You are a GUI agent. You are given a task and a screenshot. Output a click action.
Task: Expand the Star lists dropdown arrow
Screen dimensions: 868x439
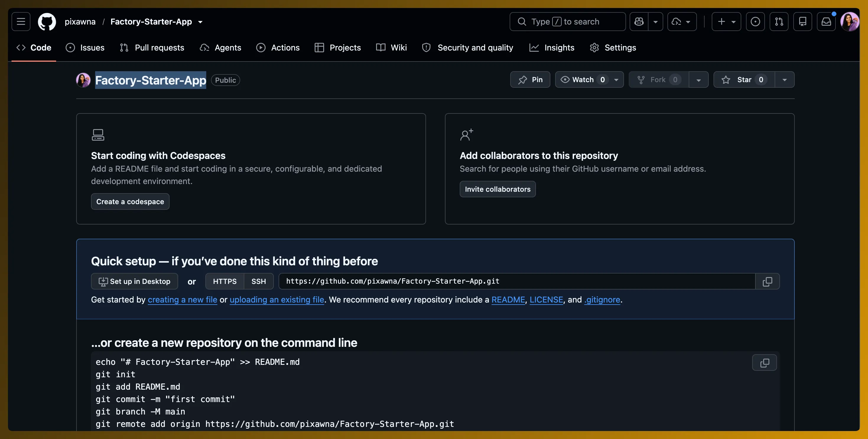(784, 79)
